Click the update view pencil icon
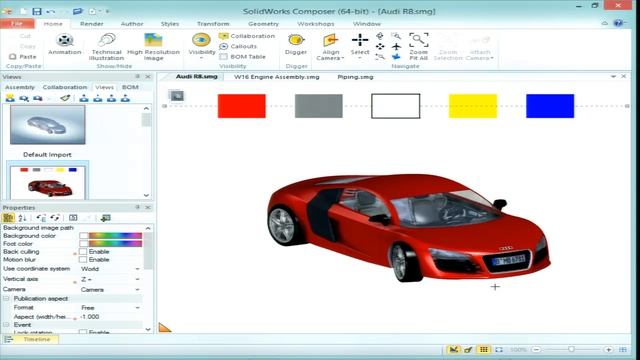 (65, 98)
